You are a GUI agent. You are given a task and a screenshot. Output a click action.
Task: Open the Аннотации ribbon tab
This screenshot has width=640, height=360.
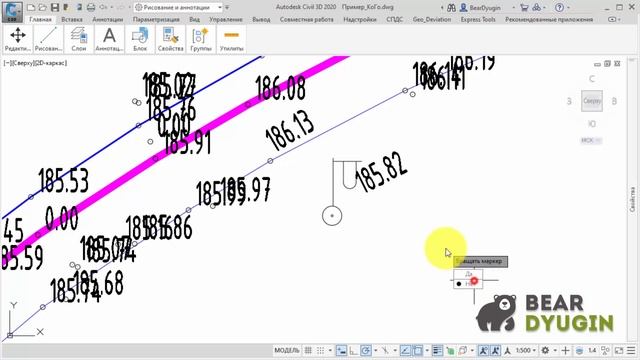tap(108, 19)
